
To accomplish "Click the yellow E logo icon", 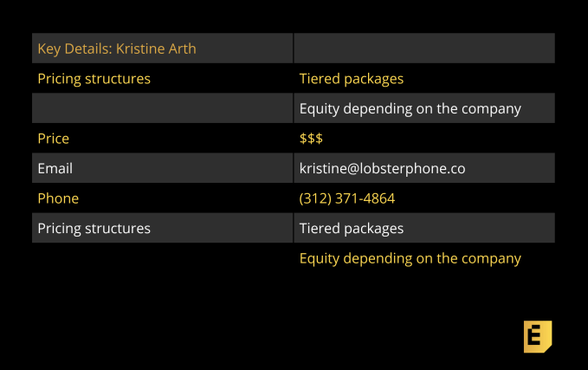I will pyautogui.click(x=538, y=336).
